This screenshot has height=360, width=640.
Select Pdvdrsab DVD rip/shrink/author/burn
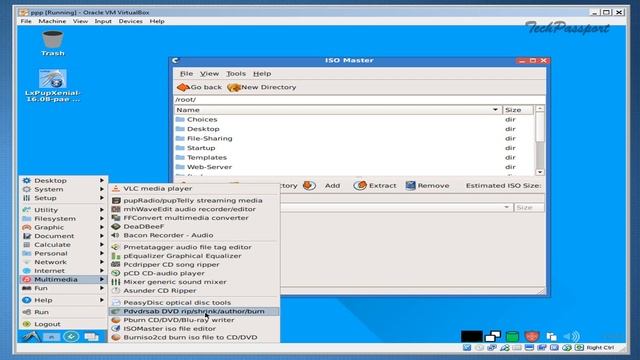(194, 311)
